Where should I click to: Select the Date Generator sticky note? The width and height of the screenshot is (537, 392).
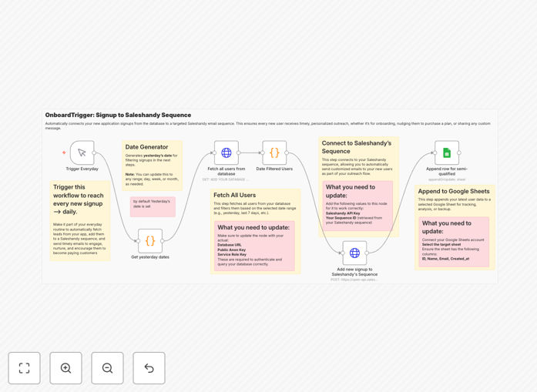[x=152, y=166]
